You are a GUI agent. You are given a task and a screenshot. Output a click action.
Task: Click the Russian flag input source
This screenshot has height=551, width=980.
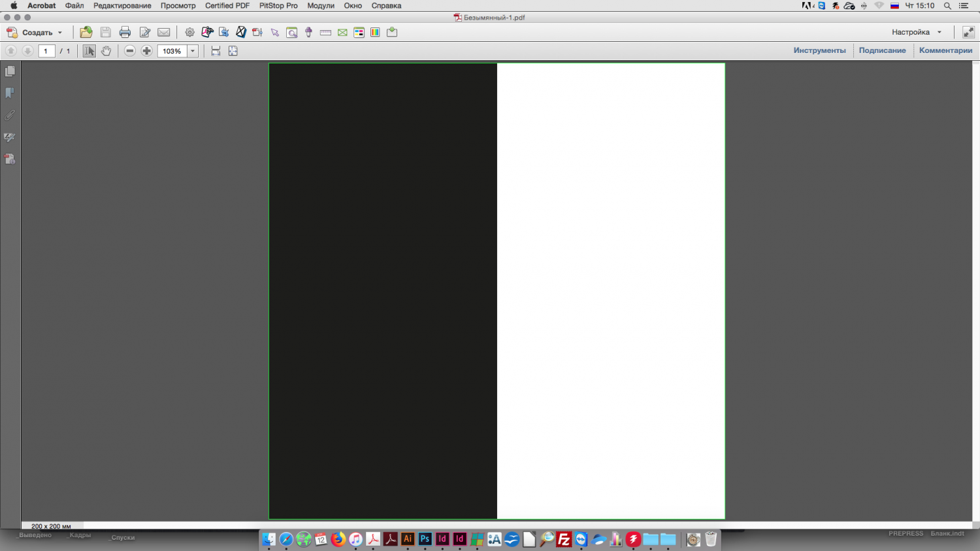tap(895, 6)
